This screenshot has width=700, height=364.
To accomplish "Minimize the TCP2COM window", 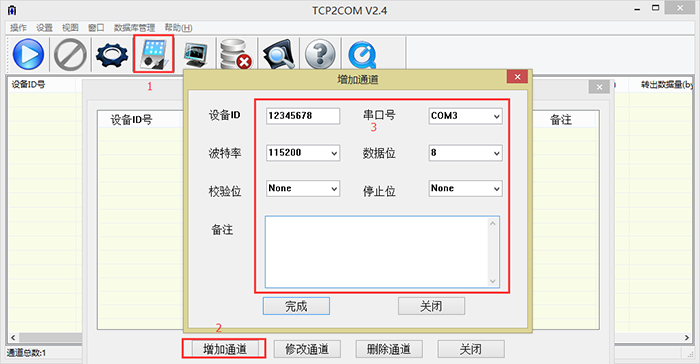I will coord(638,9).
